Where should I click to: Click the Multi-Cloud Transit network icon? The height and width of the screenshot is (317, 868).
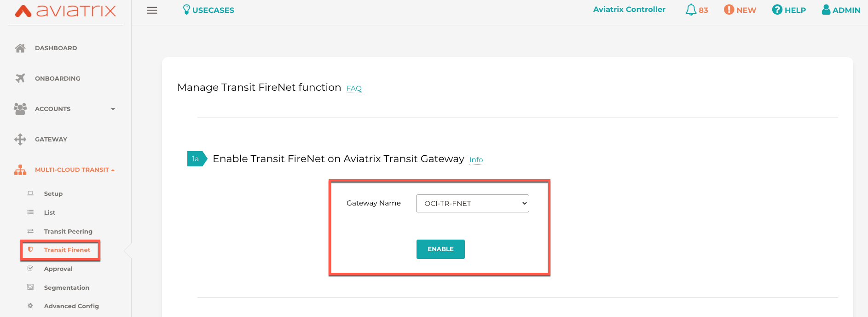tap(20, 170)
